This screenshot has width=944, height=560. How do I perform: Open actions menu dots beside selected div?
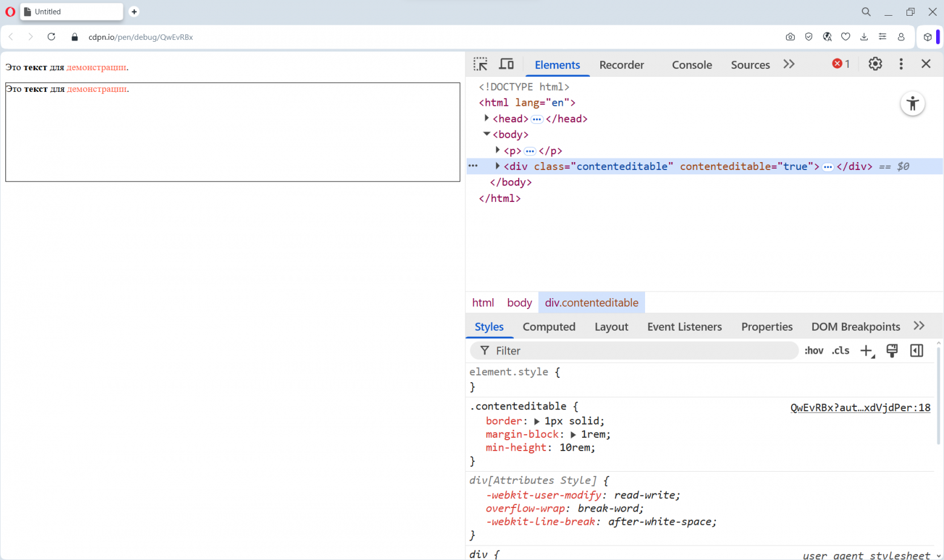(473, 166)
